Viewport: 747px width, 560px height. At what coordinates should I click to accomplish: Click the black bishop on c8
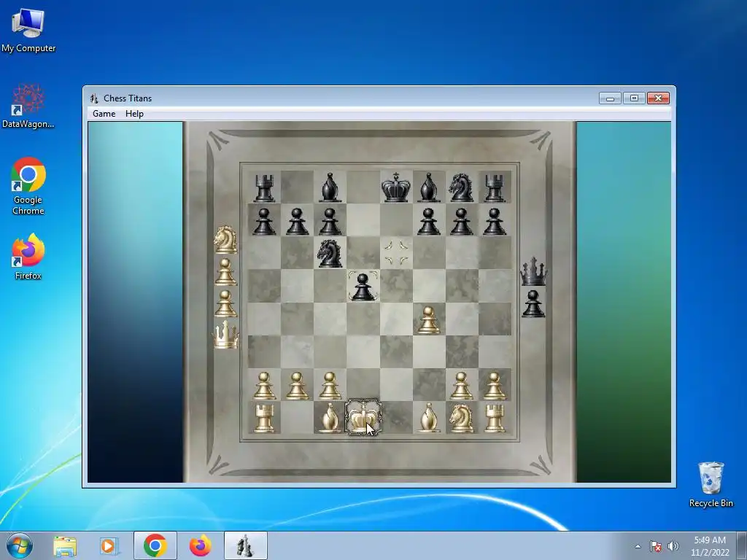330,187
